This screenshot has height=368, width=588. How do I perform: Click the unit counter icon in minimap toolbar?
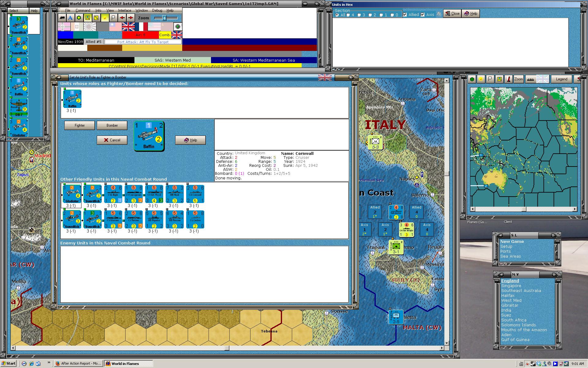[x=499, y=79]
